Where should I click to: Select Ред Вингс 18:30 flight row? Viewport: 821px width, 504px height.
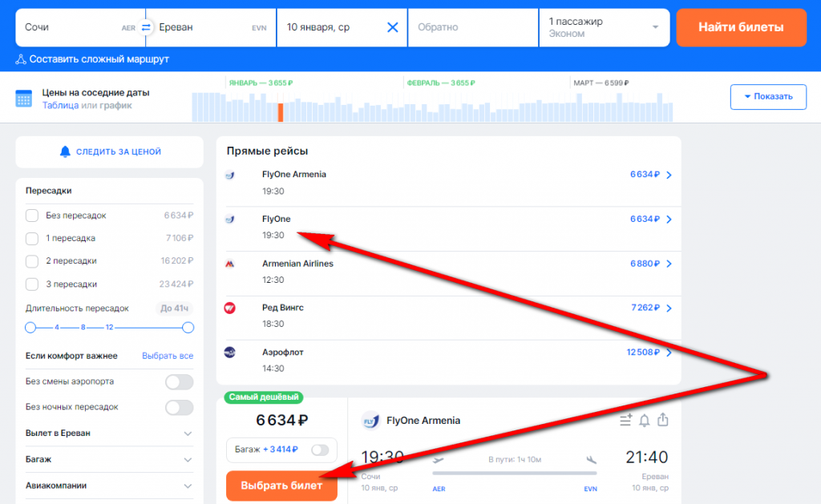(449, 317)
